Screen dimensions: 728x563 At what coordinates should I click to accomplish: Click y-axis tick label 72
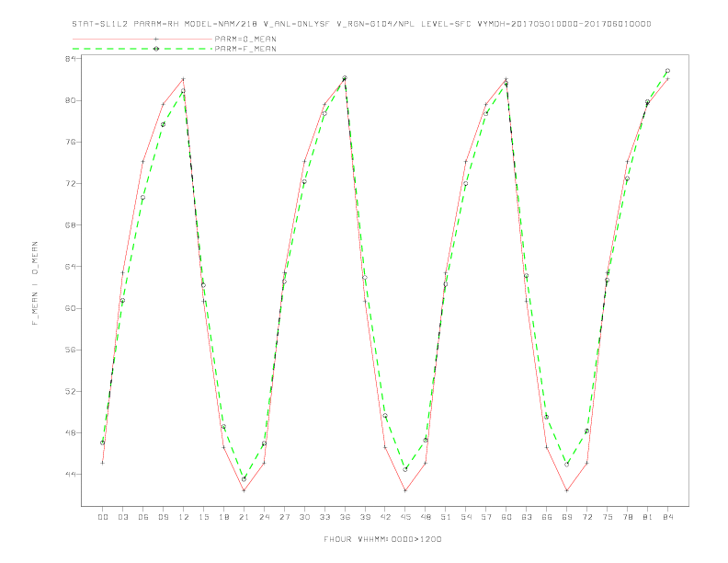point(70,183)
